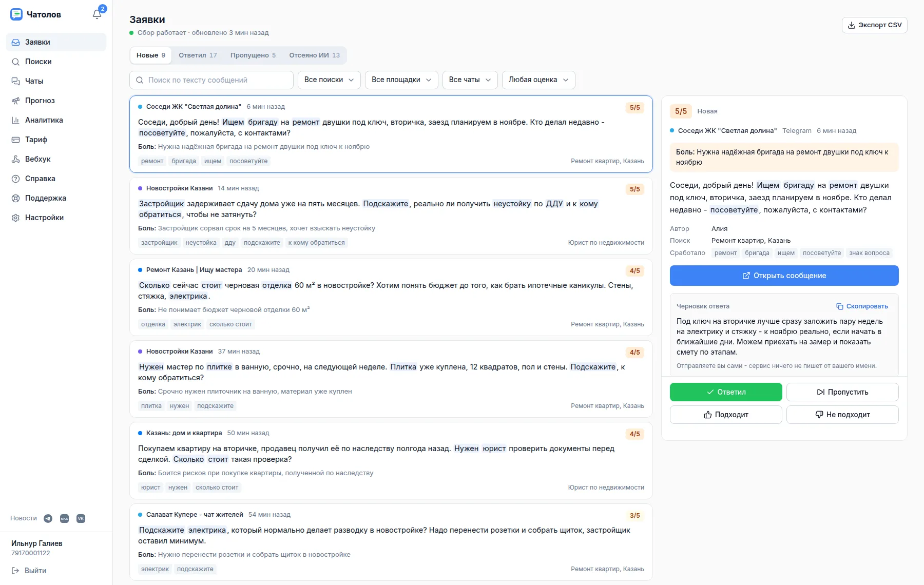Expand the Все поиски dropdown
Image resolution: width=924 pixels, height=585 pixels.
tap(329, 80)
